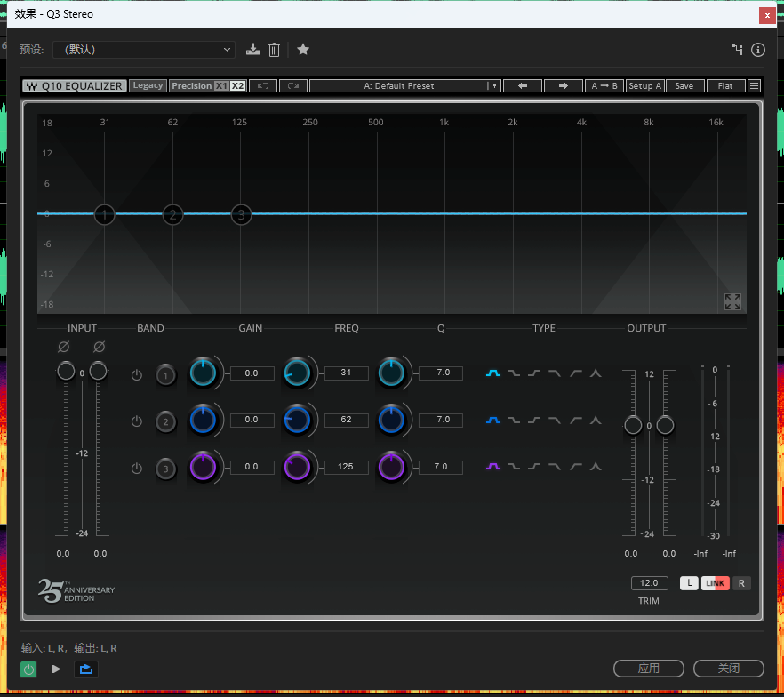Click the right output fader handle

pyautogui.click(x=665, y=426)
